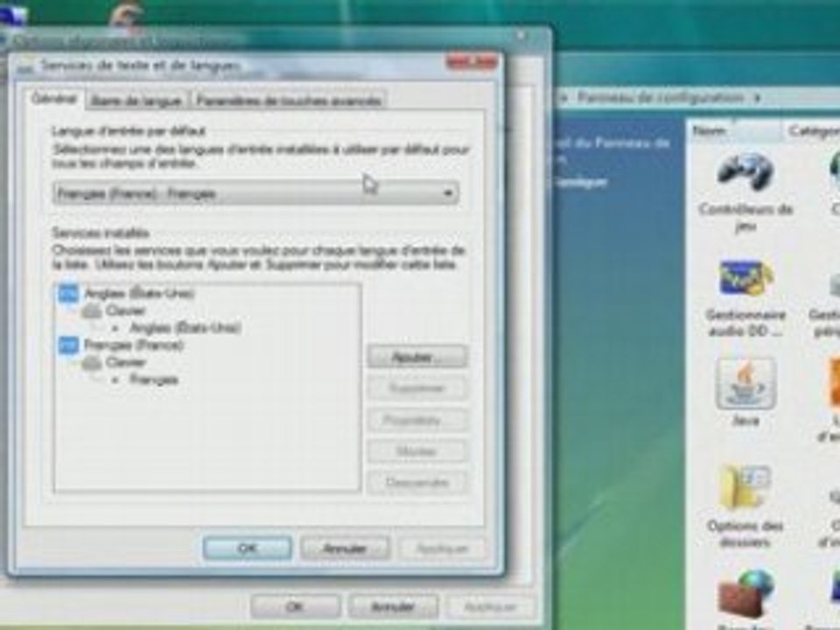Sort by the Catégorie column header
840x630 pixels.
[x=812, y=130]
